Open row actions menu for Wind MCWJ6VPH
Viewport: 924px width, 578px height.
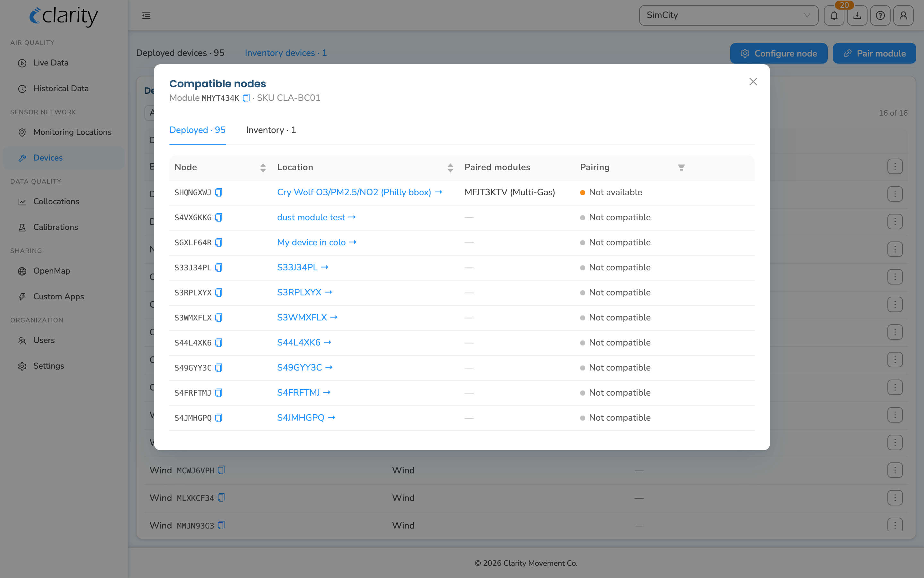[895, 470]
